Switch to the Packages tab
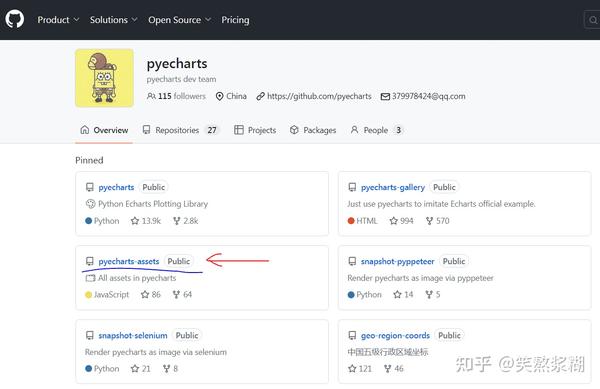 click(313, 130)
